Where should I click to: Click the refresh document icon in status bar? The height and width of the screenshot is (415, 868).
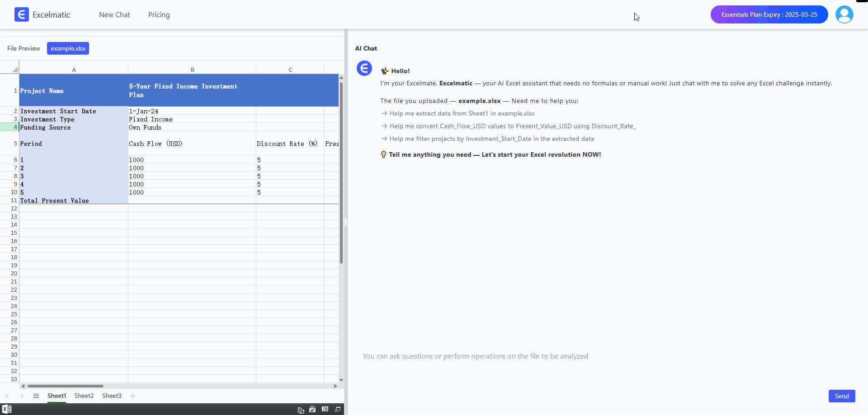click(301, 410)
